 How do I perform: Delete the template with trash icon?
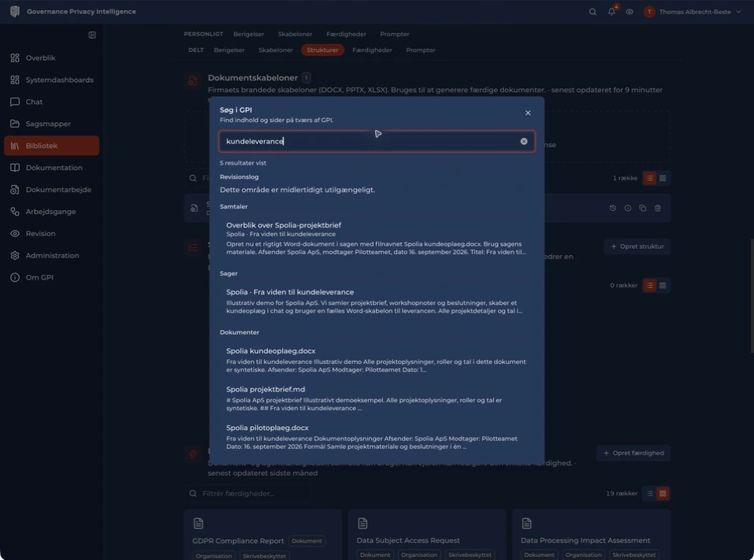click(658, 208)
